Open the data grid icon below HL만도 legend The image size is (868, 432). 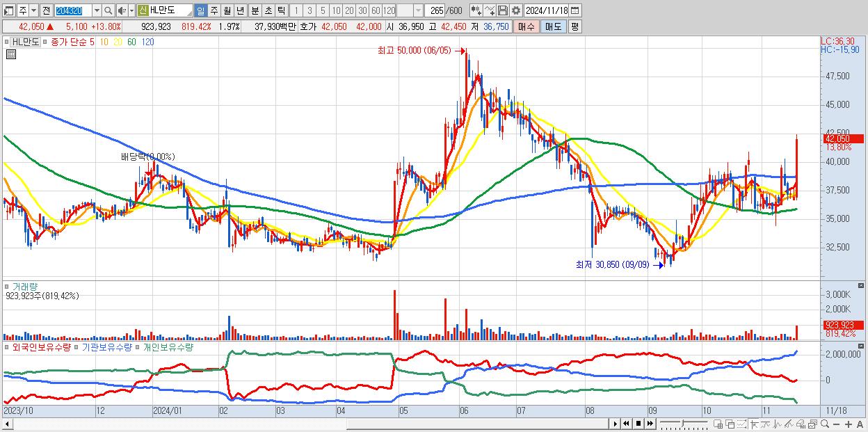tap(11, 54)
